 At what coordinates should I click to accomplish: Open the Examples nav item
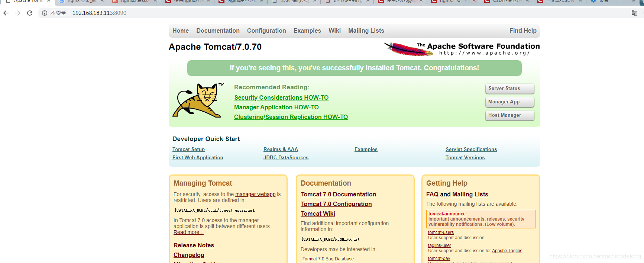(x=307, y=31)
